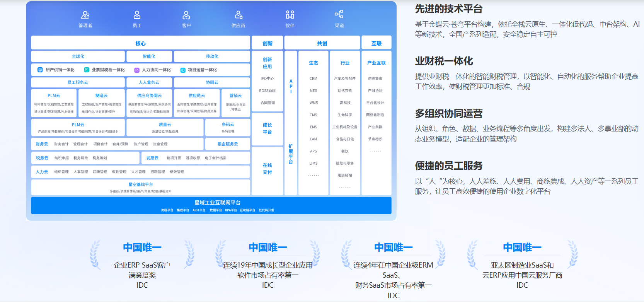
Task: Open the 协同云 block
Action: (x=212, y=82)
